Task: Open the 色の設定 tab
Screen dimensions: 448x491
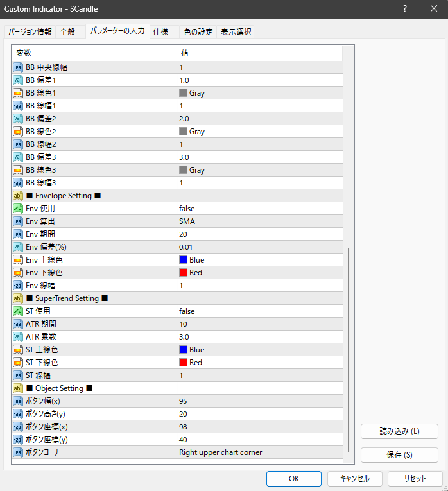Action: (198, 32)
